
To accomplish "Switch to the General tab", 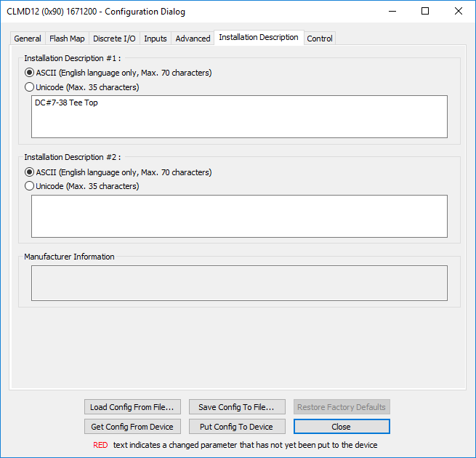I will (28, 39).
